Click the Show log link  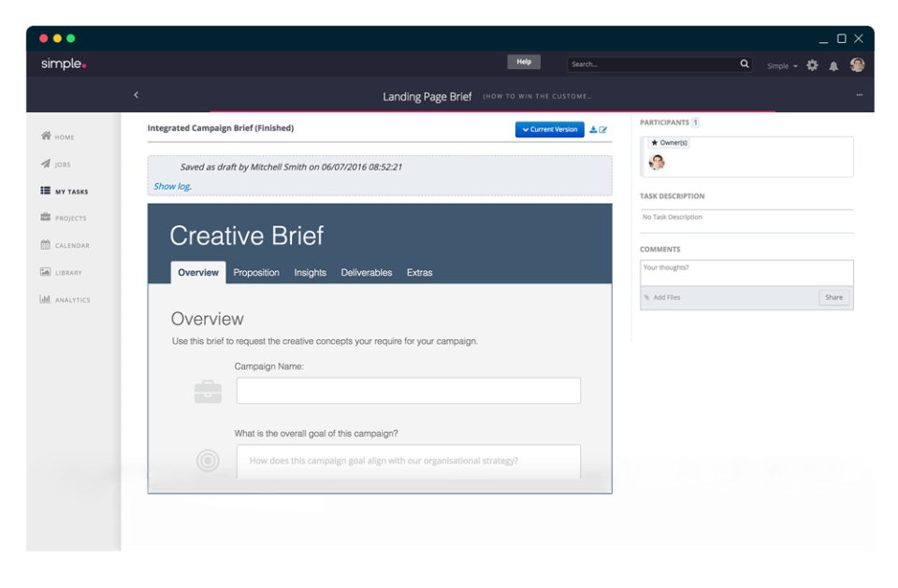pyautogui.click(x=172, y=186)
